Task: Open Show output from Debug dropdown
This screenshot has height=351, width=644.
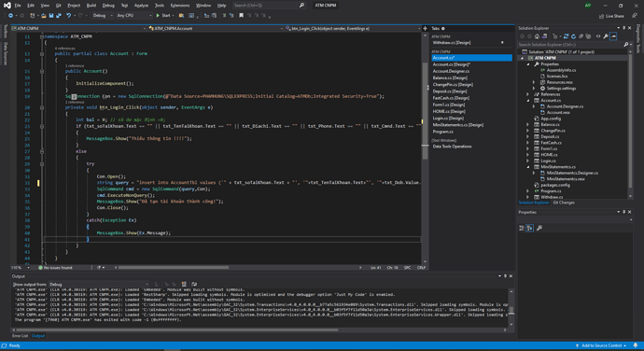Action: (99, 284)
